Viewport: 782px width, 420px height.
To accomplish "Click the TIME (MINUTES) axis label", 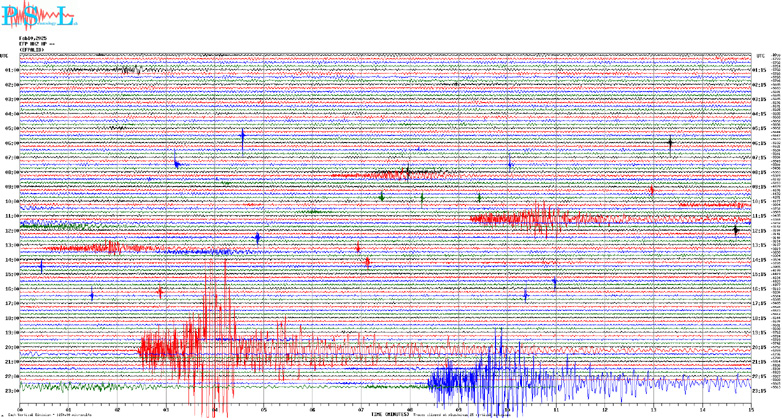I will click(392, 413).
